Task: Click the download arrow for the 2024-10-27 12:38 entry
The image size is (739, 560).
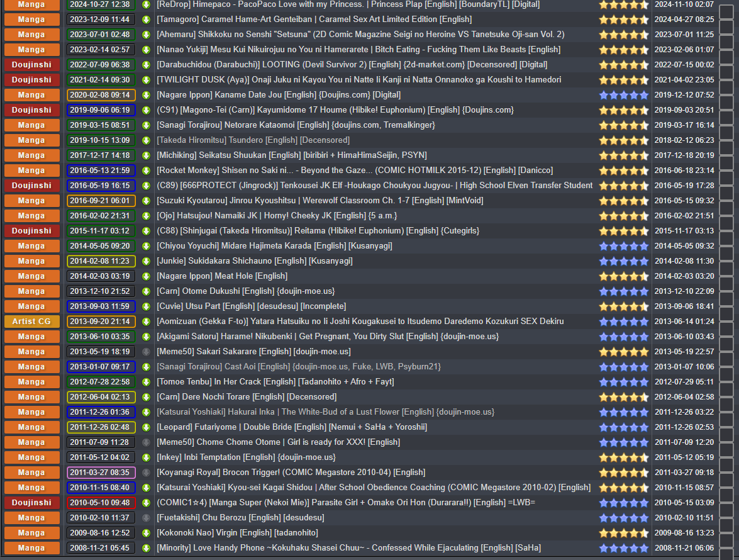Action: coord(146,4)
